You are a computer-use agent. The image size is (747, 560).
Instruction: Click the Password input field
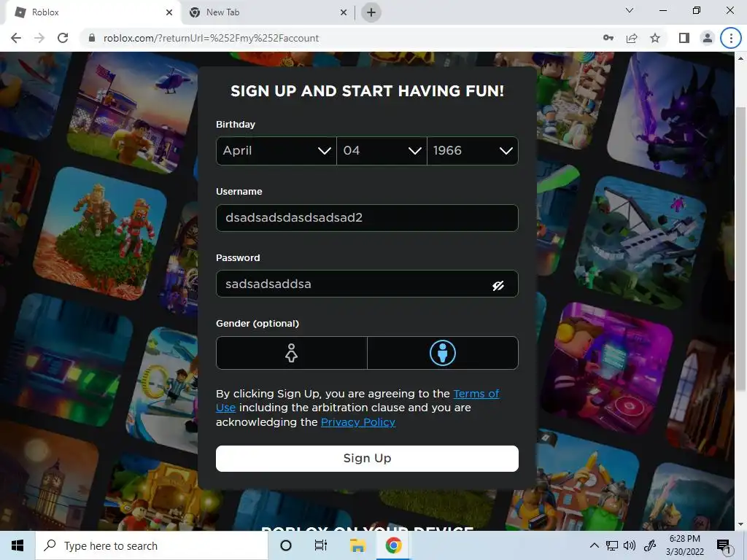(367, 284)
